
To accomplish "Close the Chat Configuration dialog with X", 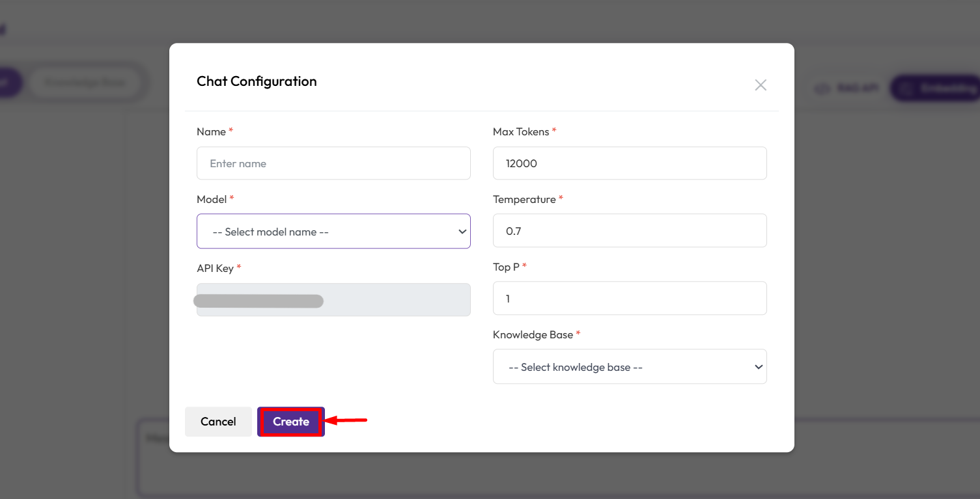I will click(760, 85).
